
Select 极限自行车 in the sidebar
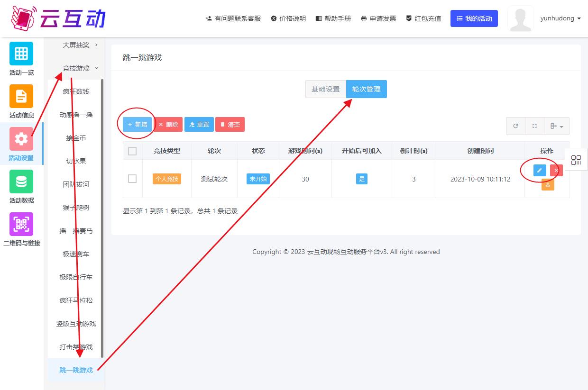[76, 277]
